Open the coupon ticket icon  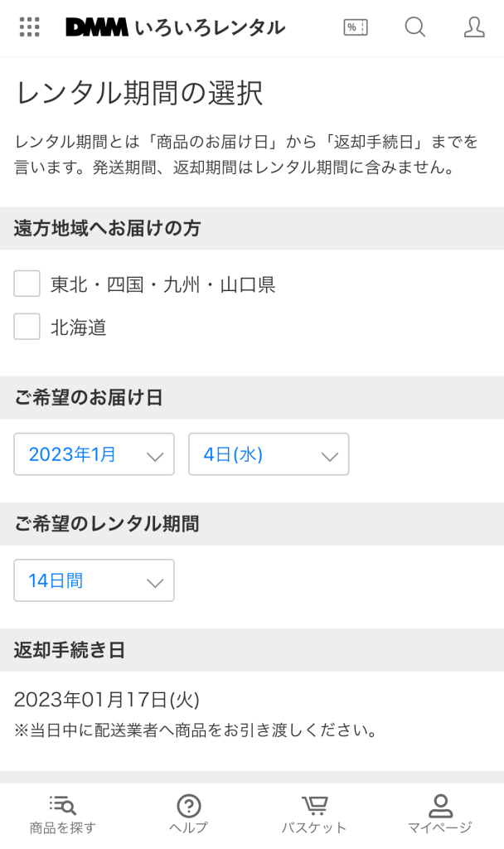click(356, 27)
